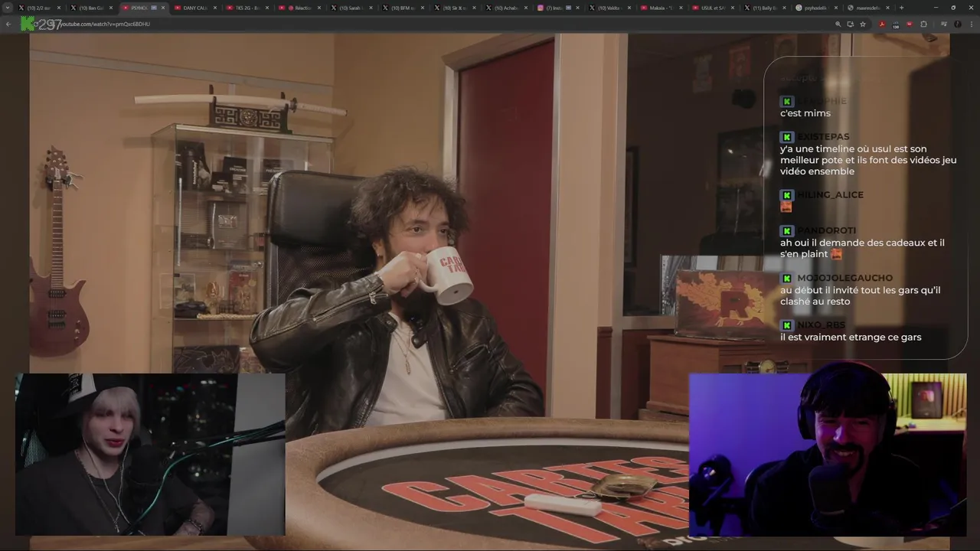This screenshot has height=551, width=980.
Task: Click the blond streamer webcam overlay
Action: pos(150,455)
